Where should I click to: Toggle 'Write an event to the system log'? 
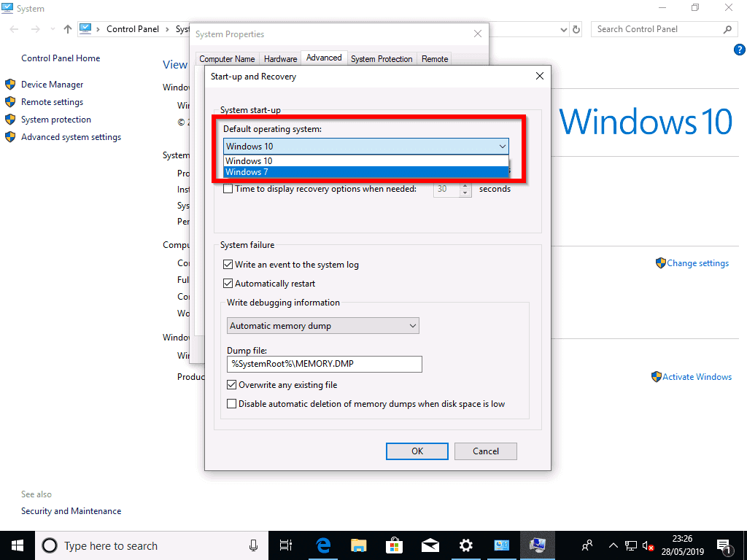[x=228, y=264]
